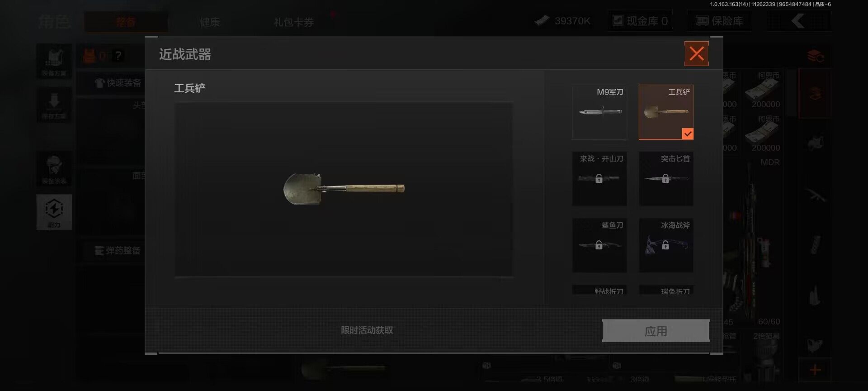Viewport: 868px width, 391px height.
Task: Open the 保险库 safe storage
Action: tap(720, 21)
